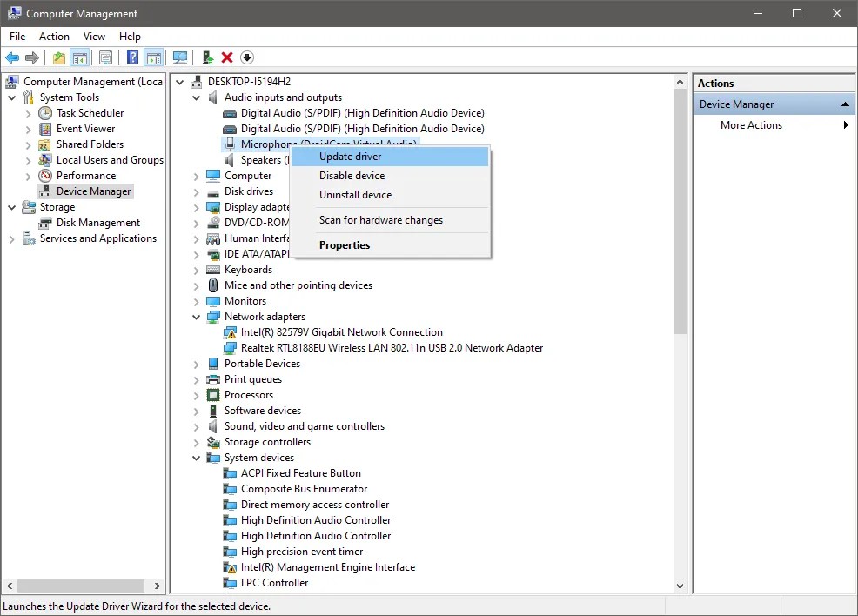Toggle the Show/Hide Console Tree toolbar button
The image size is (858, 616).
coord(79,57)
